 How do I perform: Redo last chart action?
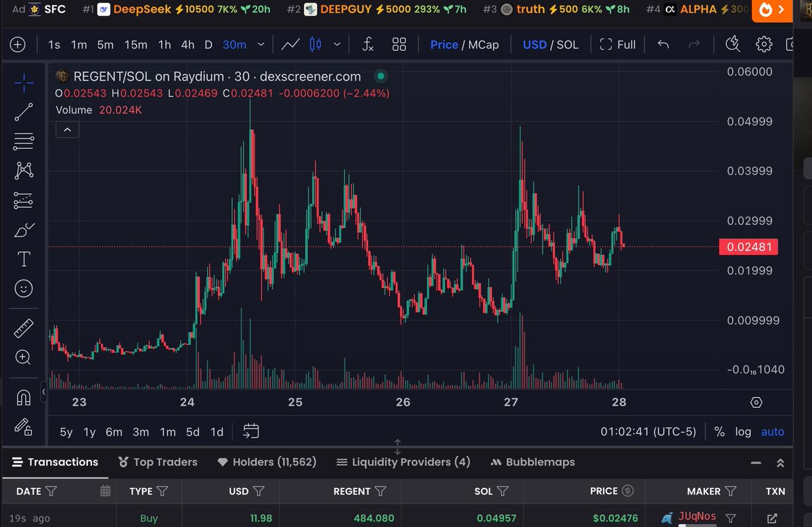(694, 45)
